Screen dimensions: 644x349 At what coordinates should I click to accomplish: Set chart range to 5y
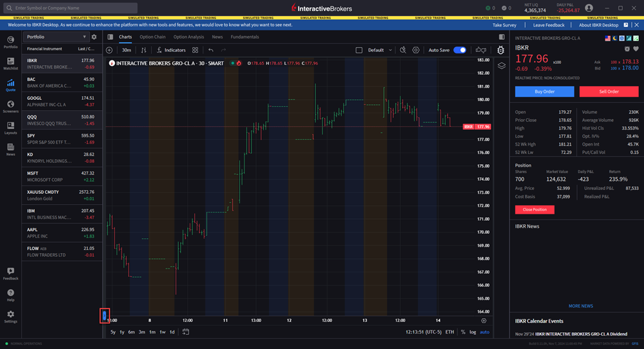coord(113,332)
